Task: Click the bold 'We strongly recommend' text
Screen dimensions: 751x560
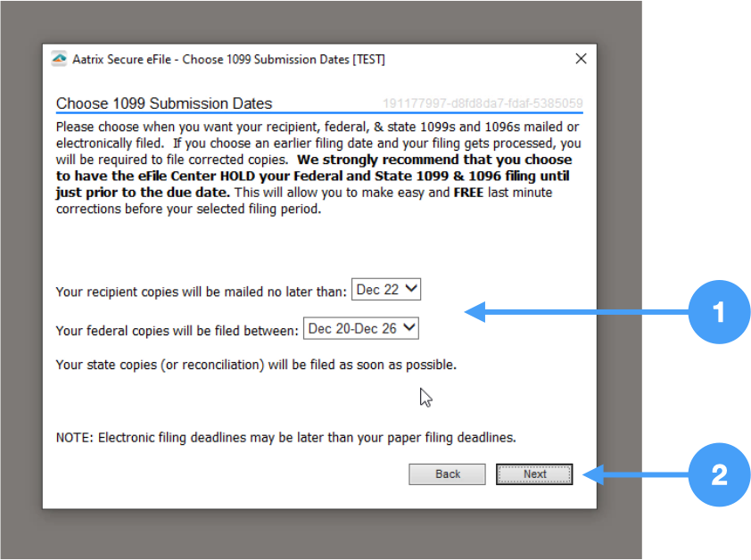Action: 437,161
